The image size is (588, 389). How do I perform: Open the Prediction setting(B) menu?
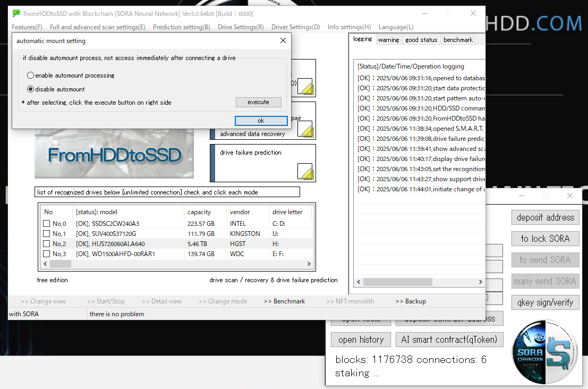click(182, 27)
